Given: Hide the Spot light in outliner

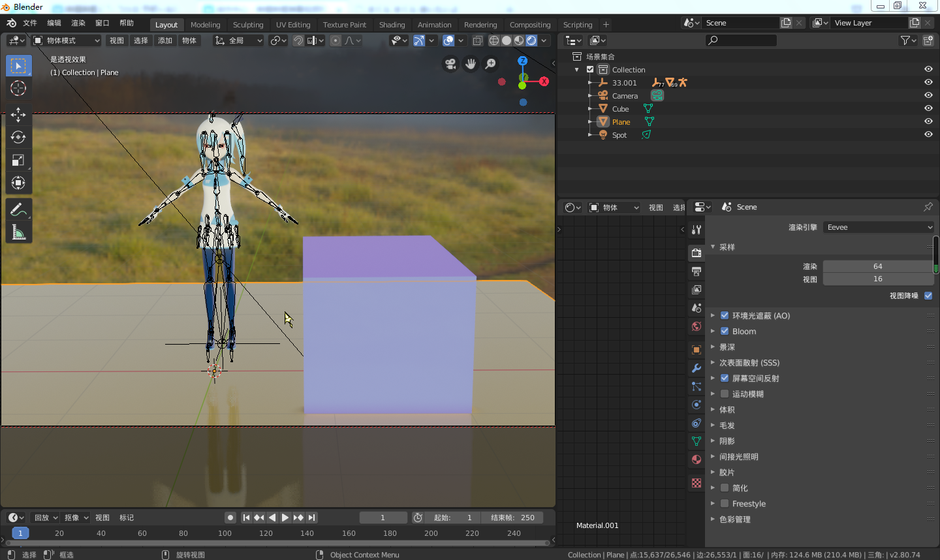Looking at the screenshot, I should (928, 134).
